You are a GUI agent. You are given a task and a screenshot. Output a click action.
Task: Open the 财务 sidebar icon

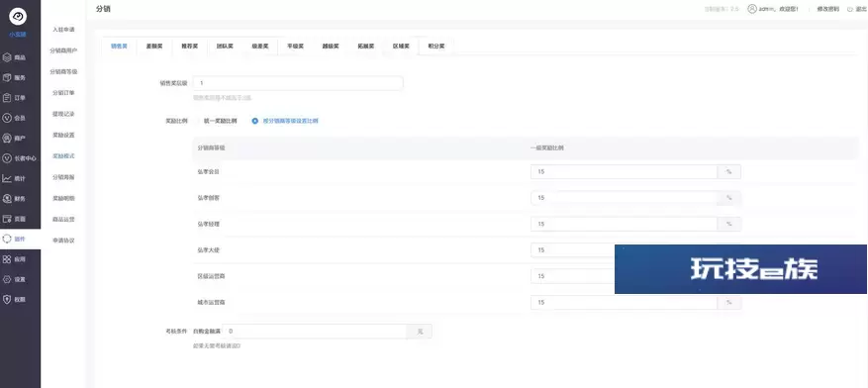click(x=7, y=199)
